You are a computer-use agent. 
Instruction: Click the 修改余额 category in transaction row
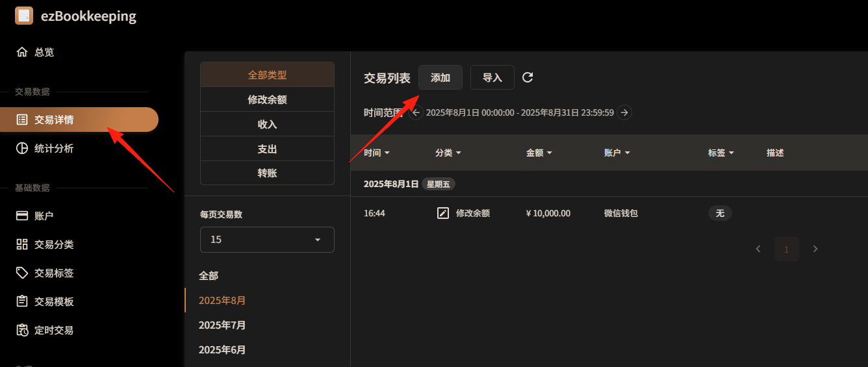click(473, 213)
